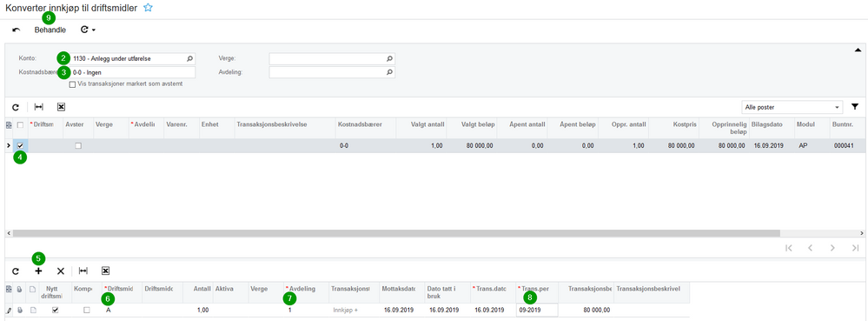Refresh the lower driftsmidler grid

16,271
